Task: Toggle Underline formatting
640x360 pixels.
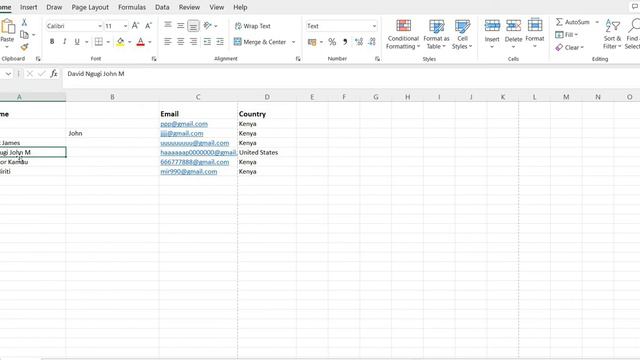Action: [77, 42]
